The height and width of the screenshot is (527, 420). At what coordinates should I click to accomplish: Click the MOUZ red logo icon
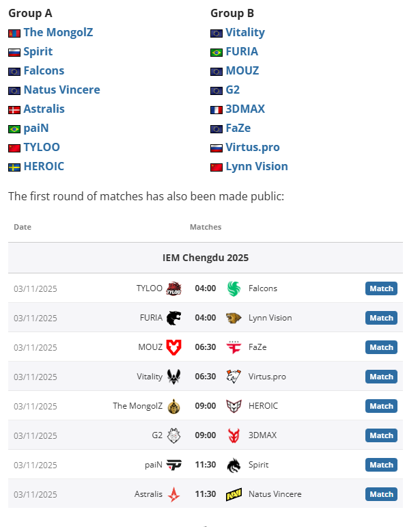coord(174,347)
